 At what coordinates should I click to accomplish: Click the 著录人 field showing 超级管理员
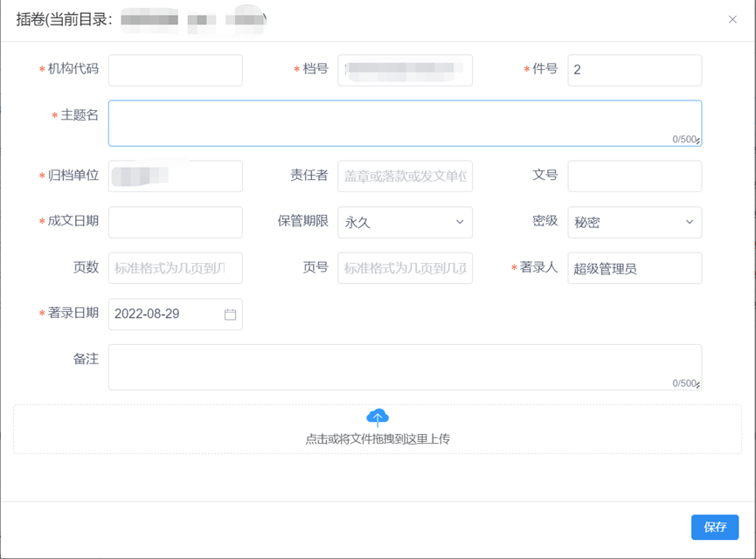(635, 268)
